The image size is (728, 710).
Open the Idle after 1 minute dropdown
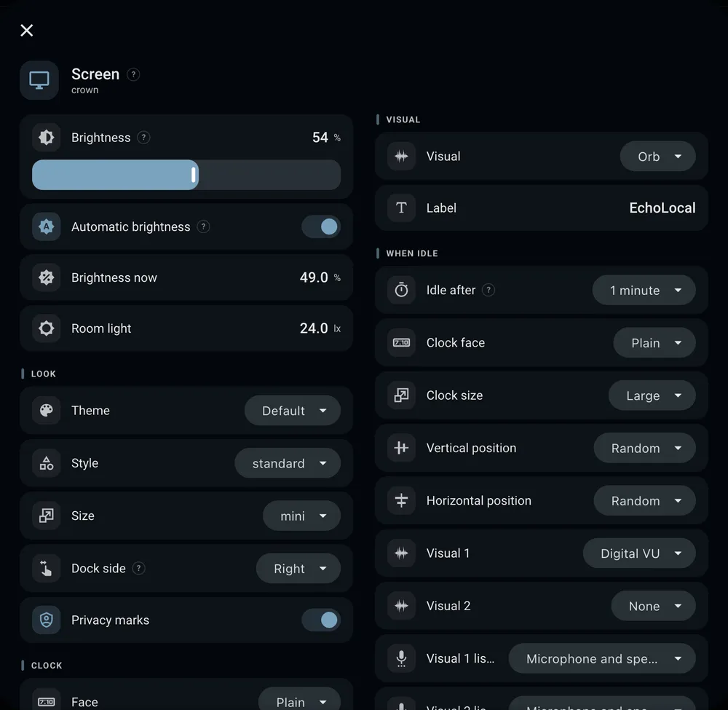pos(644,291)
